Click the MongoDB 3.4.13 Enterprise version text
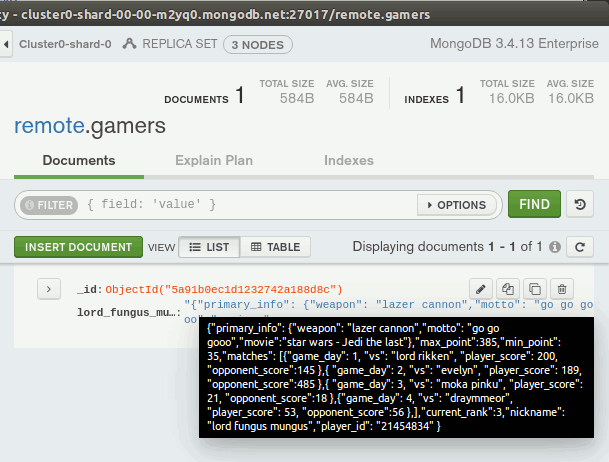The image size is (609, 462). [x=514, y=43]
